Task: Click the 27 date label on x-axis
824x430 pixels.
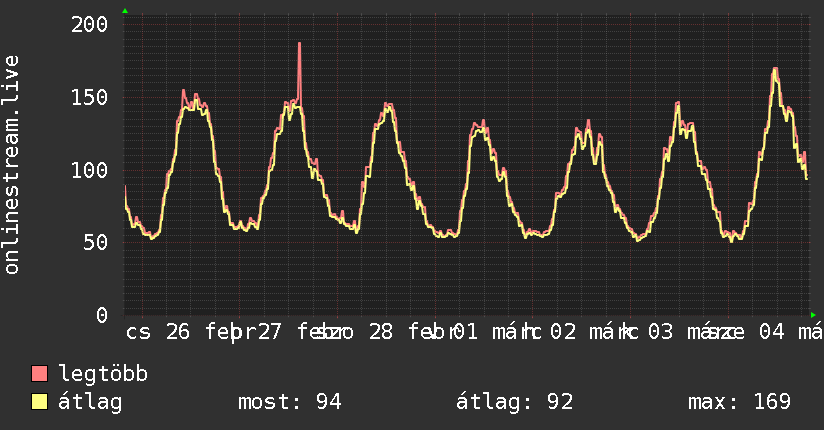Action: tap(270, 332)
